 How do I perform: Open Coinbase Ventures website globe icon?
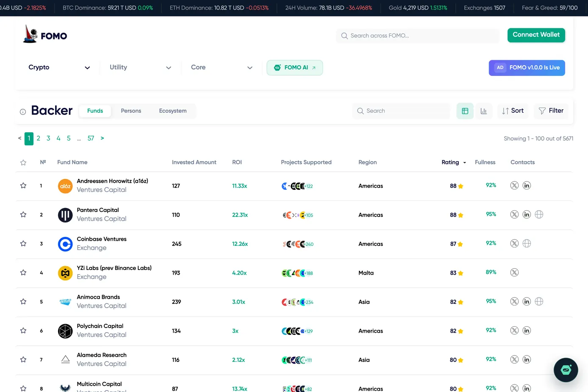[527, 243]
